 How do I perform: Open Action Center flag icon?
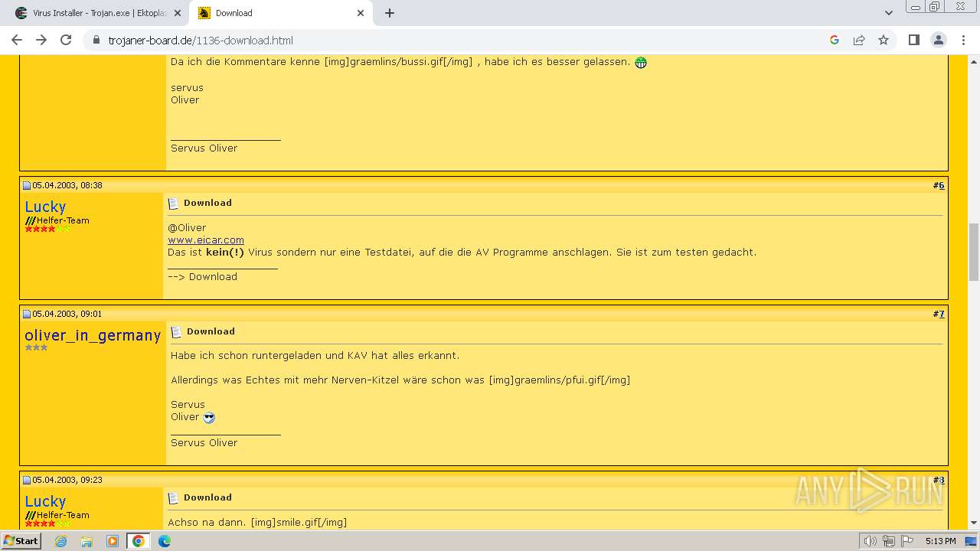(x=906, y=541)
